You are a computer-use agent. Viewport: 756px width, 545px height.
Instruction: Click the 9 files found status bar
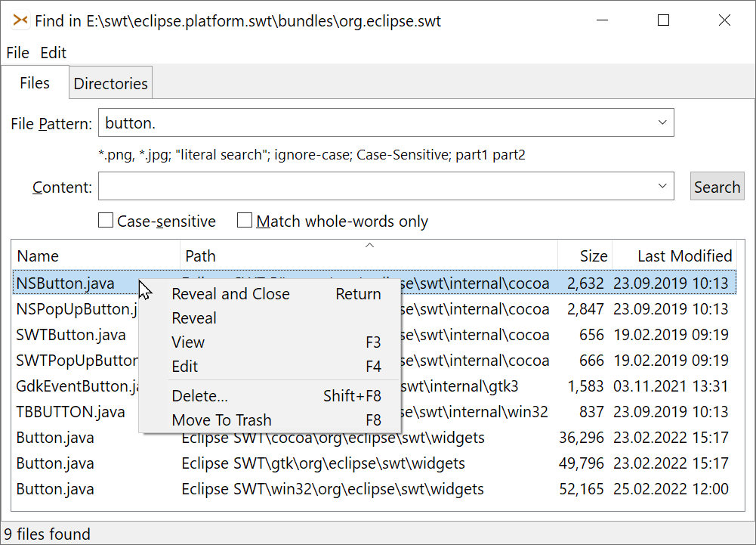(x=47, y=534)
